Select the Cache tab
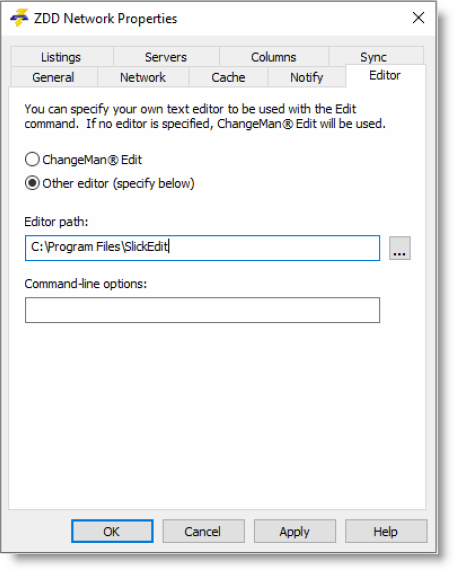454x570 pixels. [228, 77]
